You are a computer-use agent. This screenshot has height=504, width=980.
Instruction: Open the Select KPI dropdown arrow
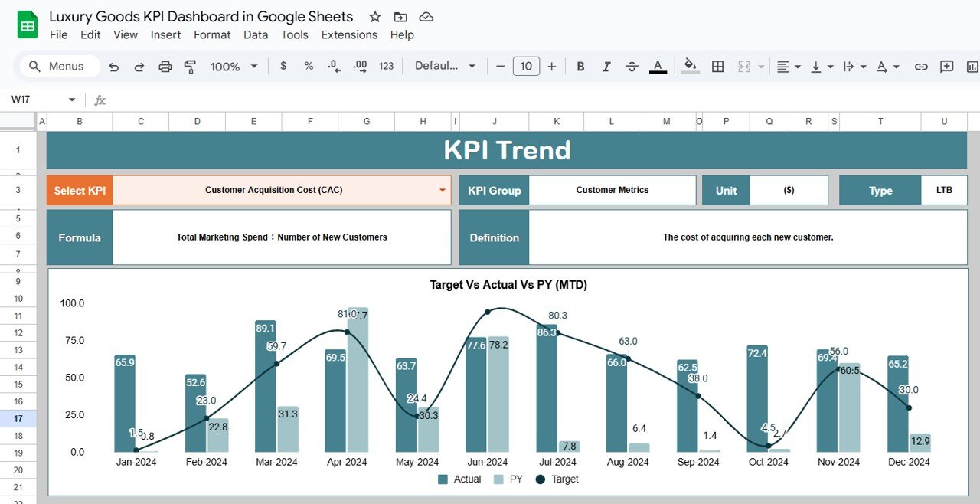click(443, 190)
